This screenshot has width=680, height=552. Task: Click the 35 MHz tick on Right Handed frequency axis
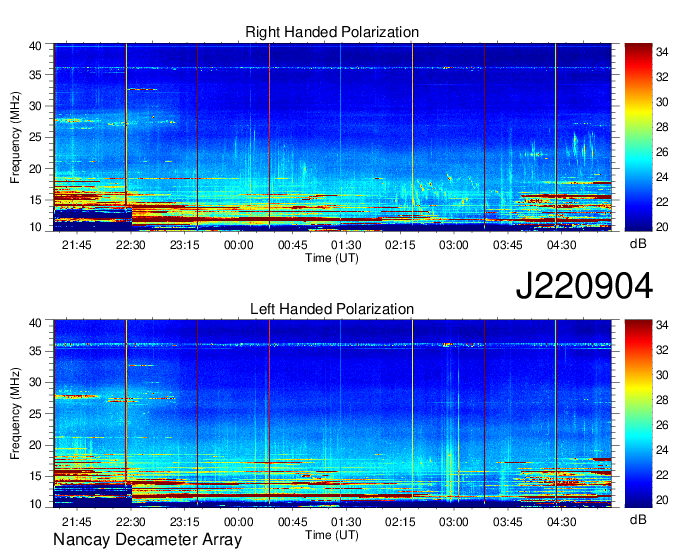[x=35, y=75]
